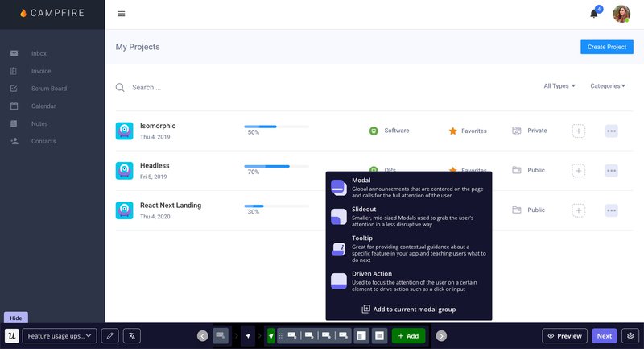Screen dimensions: 644x349
Task: Open settings gear in bottom toolbar
Action: (x=630, y=335)
